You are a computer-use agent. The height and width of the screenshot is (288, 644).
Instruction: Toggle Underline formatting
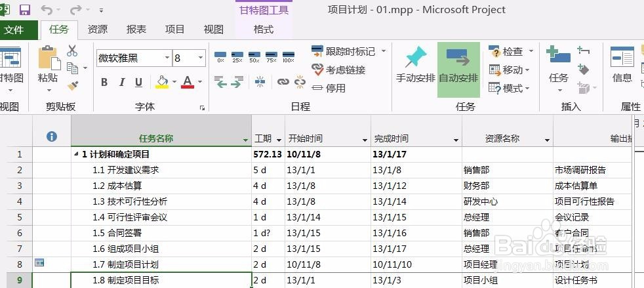[x=139, y=82]
